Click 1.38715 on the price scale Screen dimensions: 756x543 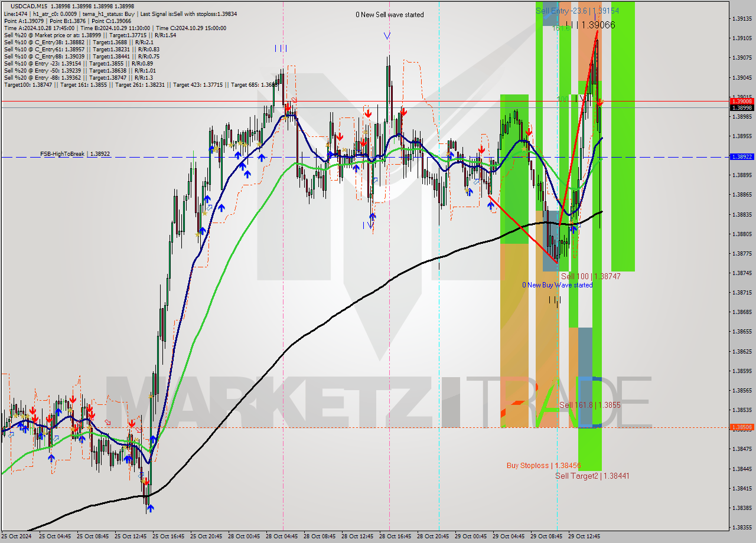741,293
